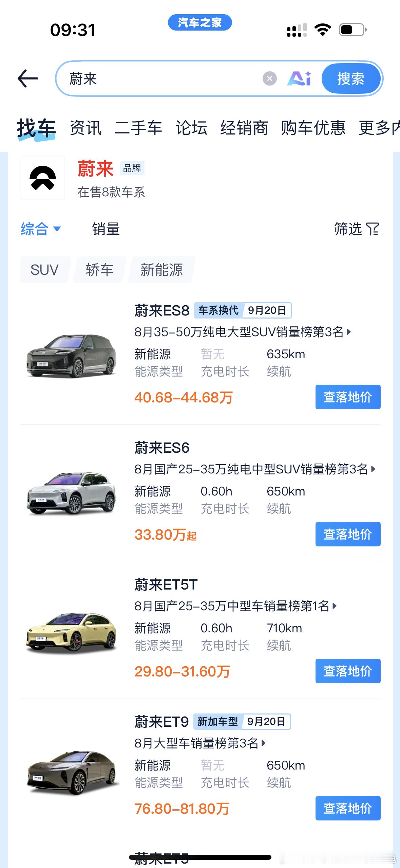Toggle the 新能源 filter chip
The width and height of the screenshot is (400, 868).
(x=161, y=270)
